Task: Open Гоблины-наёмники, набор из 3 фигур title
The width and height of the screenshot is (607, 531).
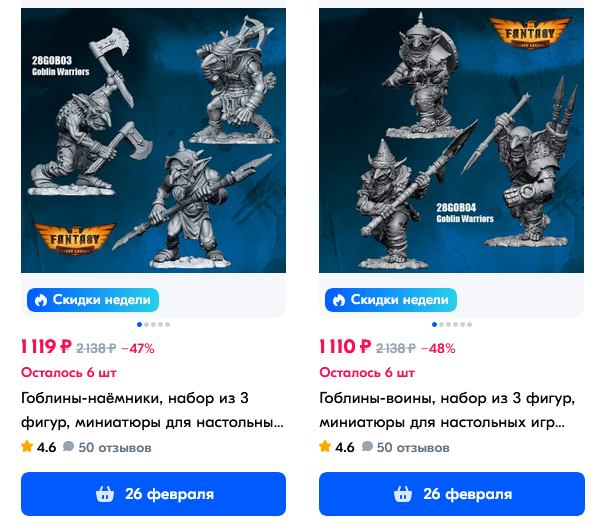Action: point(152,410)
